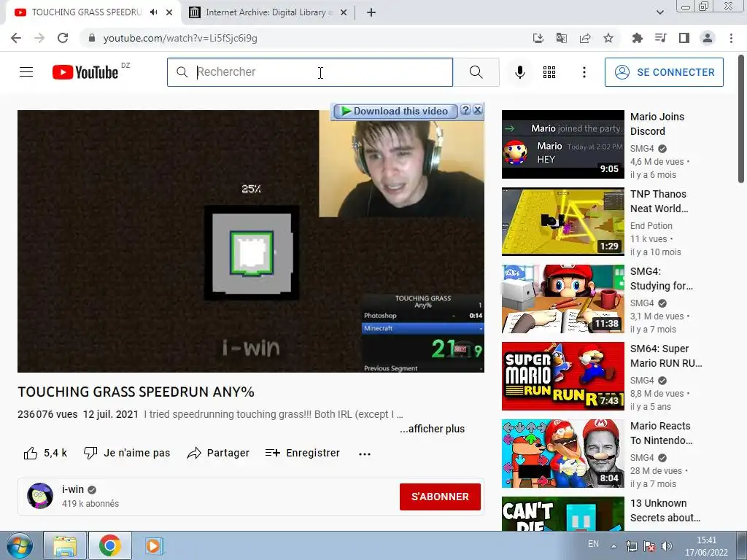This screenshot has width=747, height=560.
Task: Click EN language indicator in tray
Action: (593, 544)
